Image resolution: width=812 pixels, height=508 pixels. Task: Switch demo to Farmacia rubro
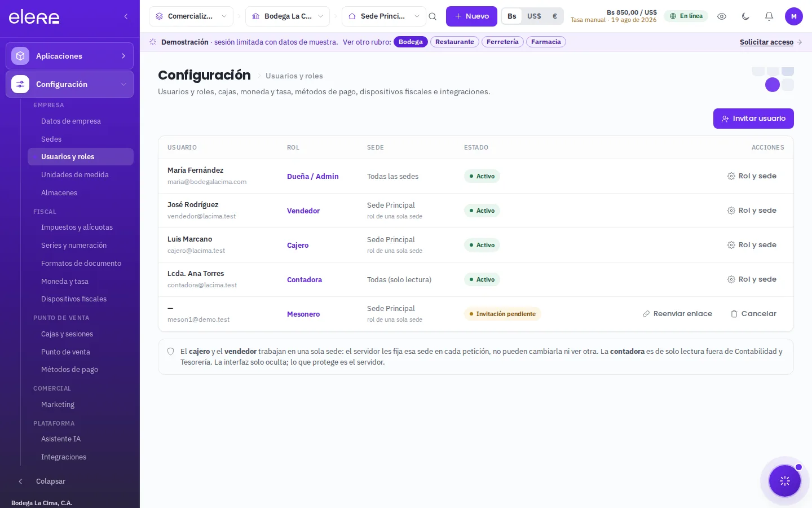546,42
